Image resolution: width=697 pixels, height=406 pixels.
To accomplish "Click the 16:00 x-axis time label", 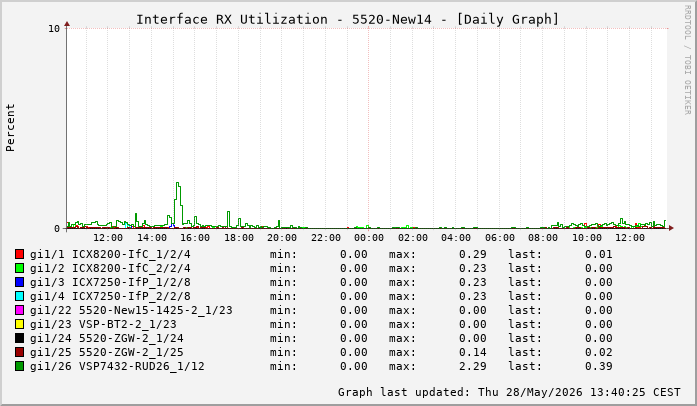I will (x=195, y=238).
